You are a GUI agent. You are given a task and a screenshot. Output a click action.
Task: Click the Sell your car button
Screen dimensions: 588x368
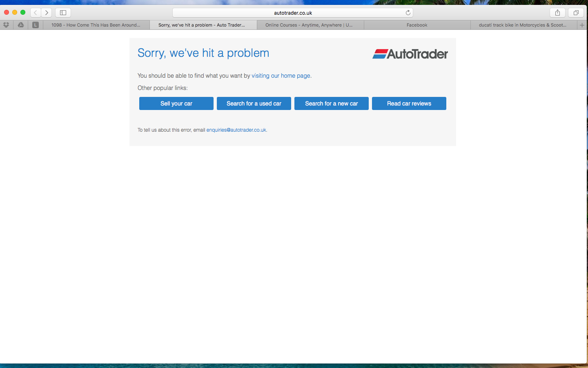pyautogui.click(x=176, y=103)
